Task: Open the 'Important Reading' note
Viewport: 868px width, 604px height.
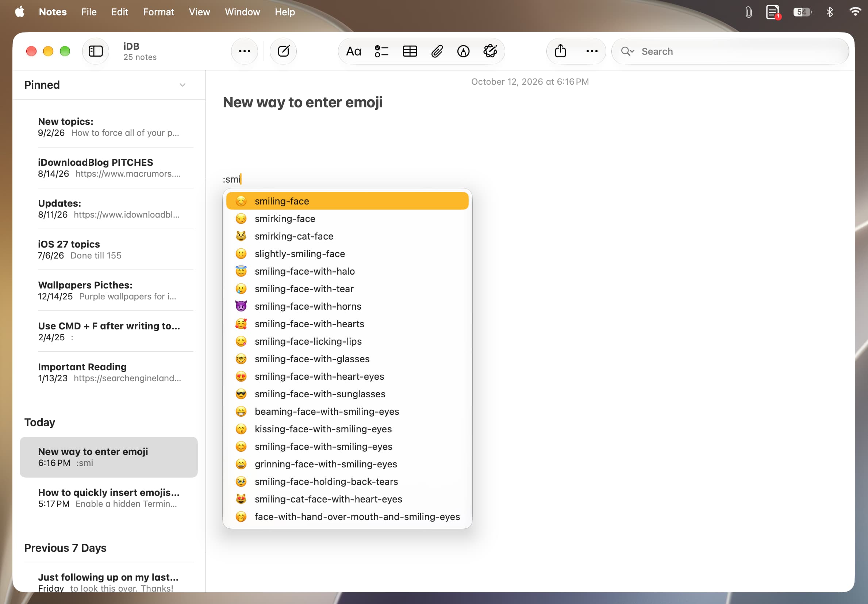Action: pyautogui.click(x=108, y=372)
